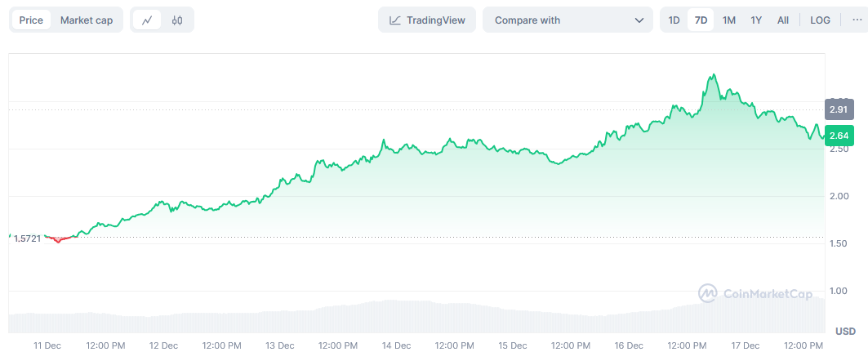Click the TradingView chart icon
Screen dimensions: 868x352
pos(395,20)
